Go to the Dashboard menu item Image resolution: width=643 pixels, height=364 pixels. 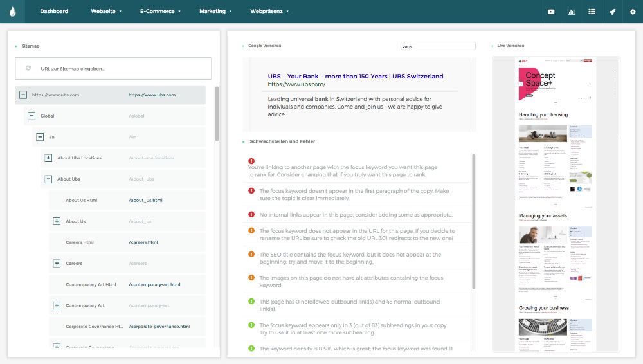54,12
